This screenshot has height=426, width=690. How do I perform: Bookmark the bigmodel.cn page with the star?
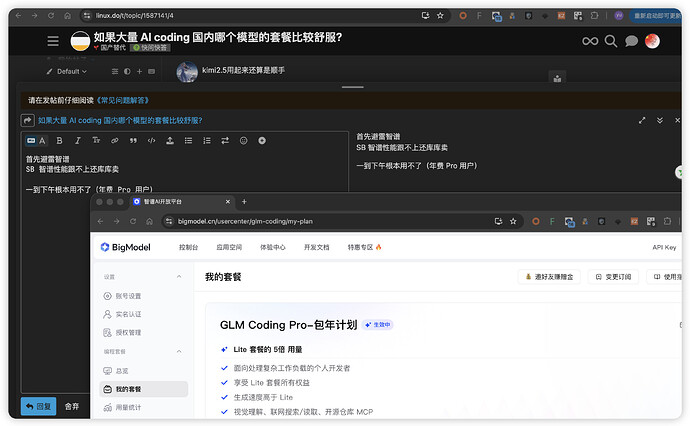(513, 221)
